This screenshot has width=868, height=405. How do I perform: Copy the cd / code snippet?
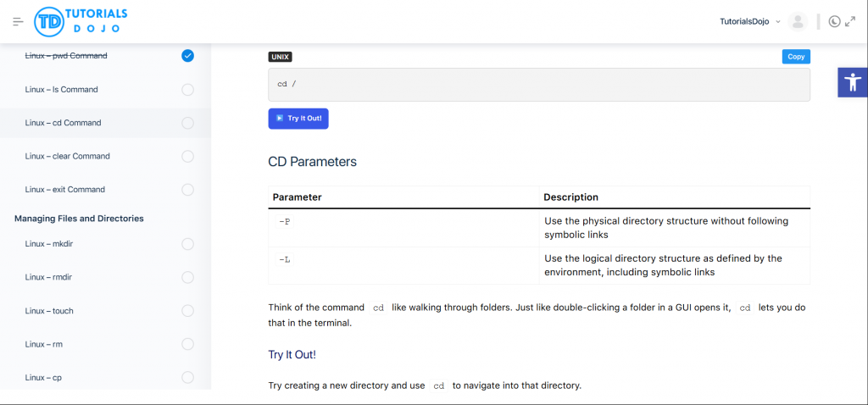[795, 57]
